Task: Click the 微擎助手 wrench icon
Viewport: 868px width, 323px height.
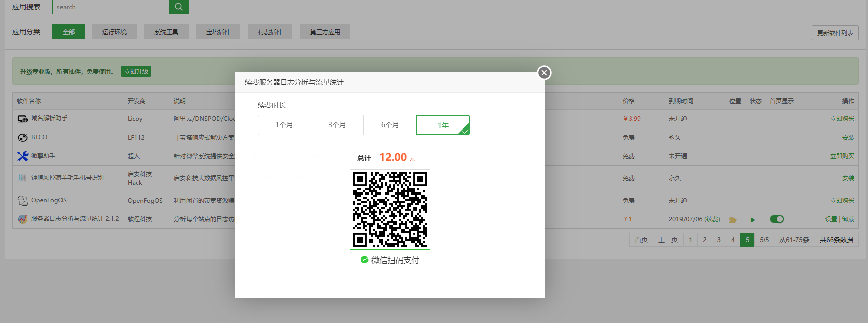Action: 23,156
